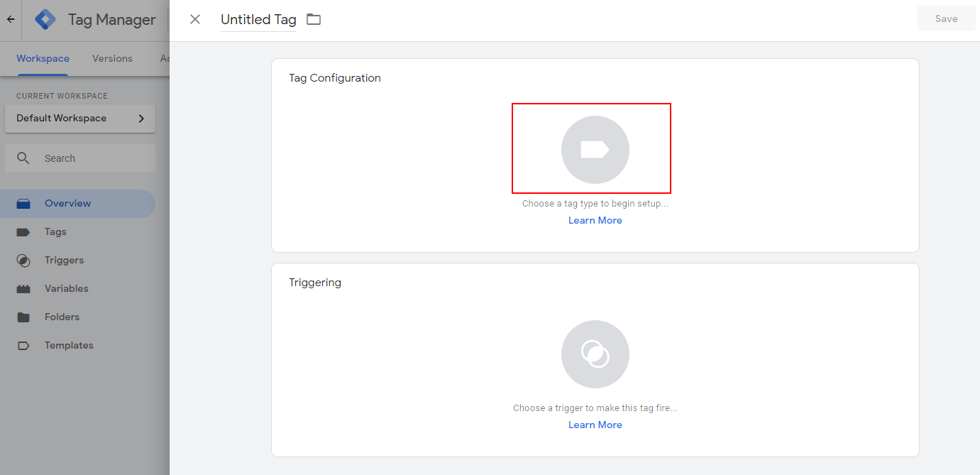Click the folder icon beside Untitled Tag
The width and height of the screenshot is (980, 475).
point(314,20)
